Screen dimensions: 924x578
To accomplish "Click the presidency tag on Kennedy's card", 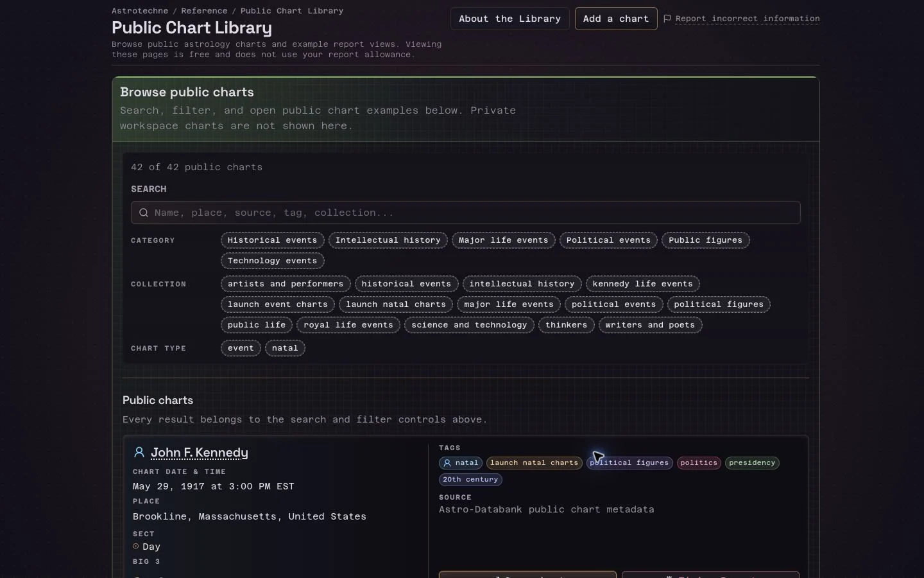I will pos(752,463).
